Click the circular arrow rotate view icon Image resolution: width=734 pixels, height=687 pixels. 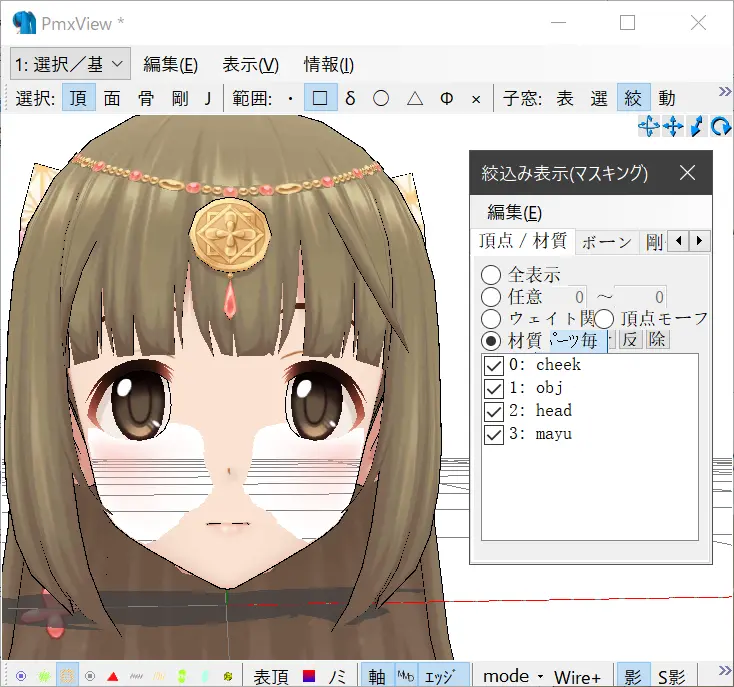pos(720,126)
